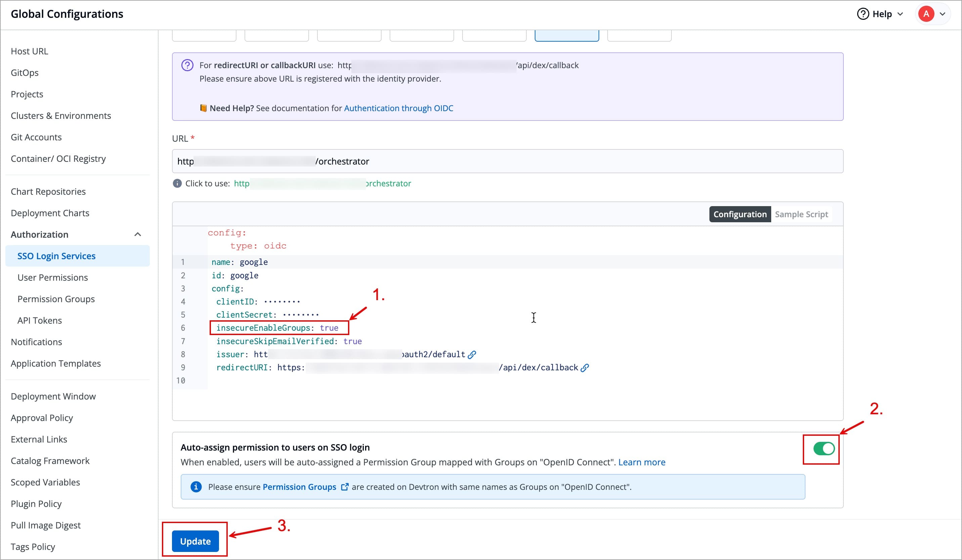Select the Configuration tab
The width and height of the screenshot is (962, 560).
click(739, 214)
